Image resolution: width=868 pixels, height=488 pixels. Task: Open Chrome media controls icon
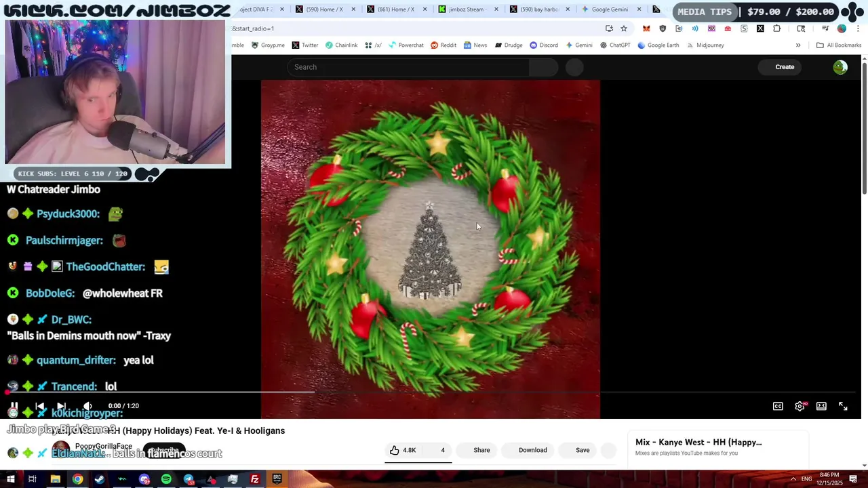pos(825,28)
